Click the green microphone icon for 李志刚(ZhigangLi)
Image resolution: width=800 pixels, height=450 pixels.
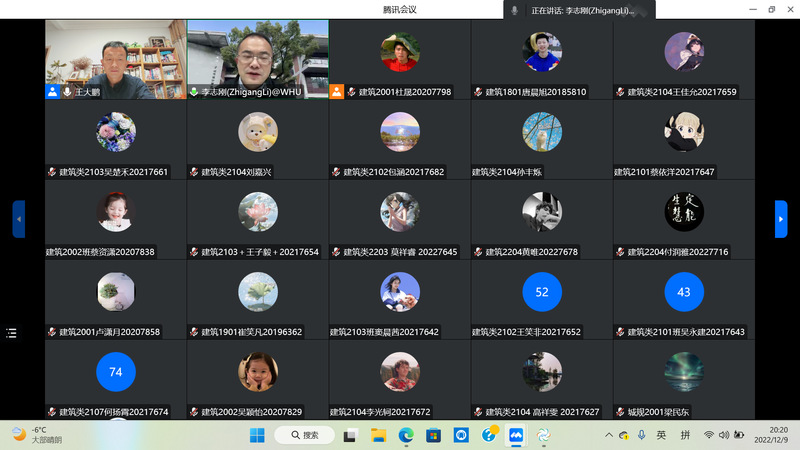point(194,91)
